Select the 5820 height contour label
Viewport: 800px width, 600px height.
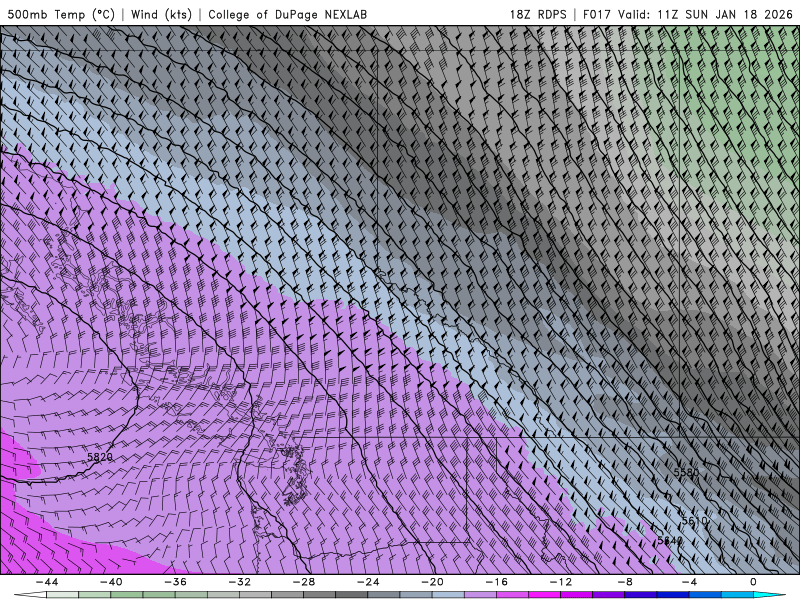100,457
